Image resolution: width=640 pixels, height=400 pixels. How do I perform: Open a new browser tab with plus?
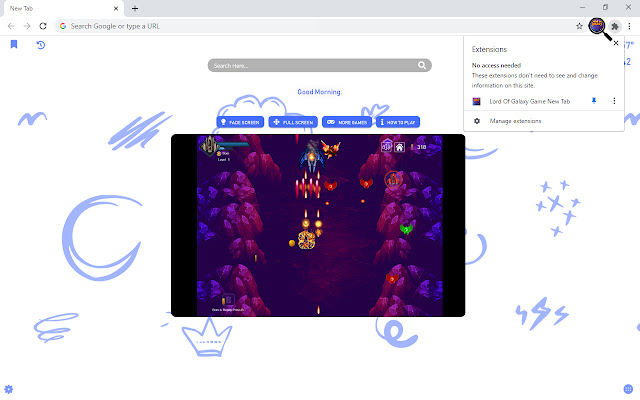[135, 9]
